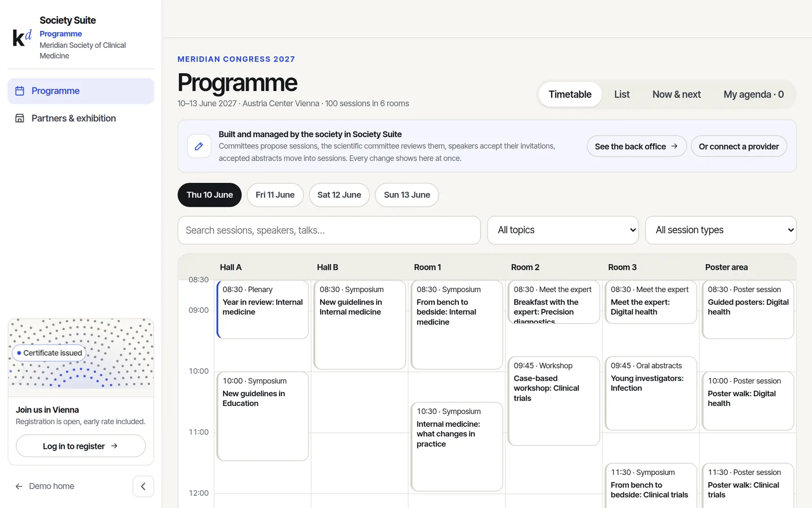Open Young investigators: Infection session
Screen dimensions: 812x508
click(651, 393)
